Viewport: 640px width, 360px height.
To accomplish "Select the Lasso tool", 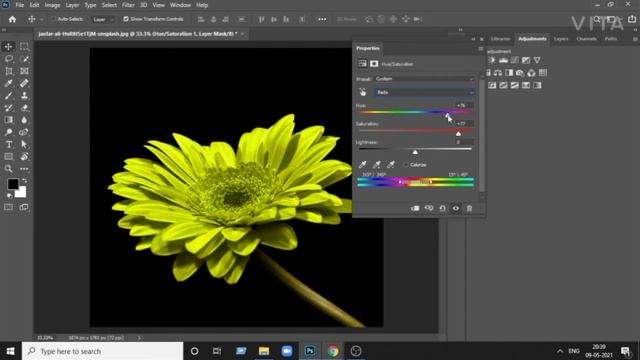I will 8,59.
